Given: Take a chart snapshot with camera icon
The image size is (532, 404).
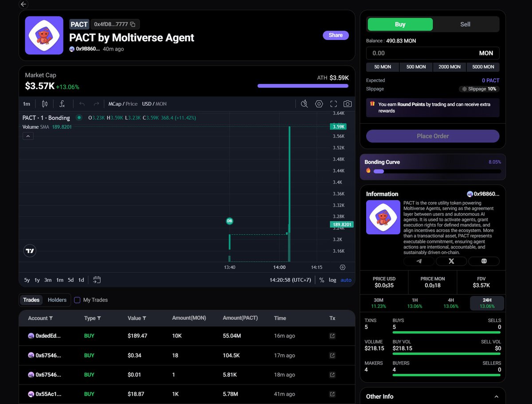Looking at the screenshot, I should tap(348, 104).
